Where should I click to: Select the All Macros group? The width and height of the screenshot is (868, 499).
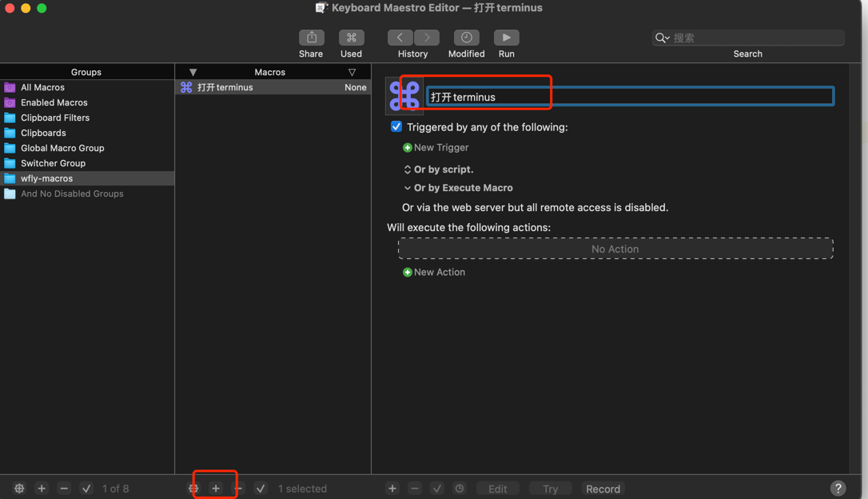point(87,87)
